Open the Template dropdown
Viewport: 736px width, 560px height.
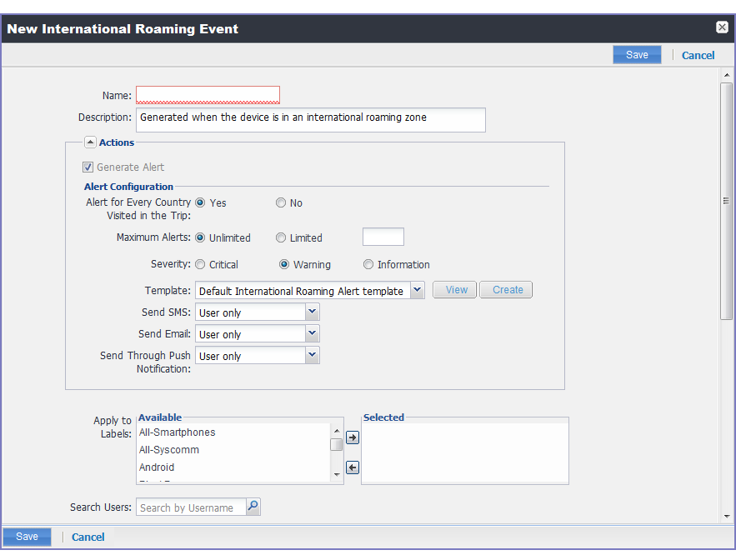(417, 290)
